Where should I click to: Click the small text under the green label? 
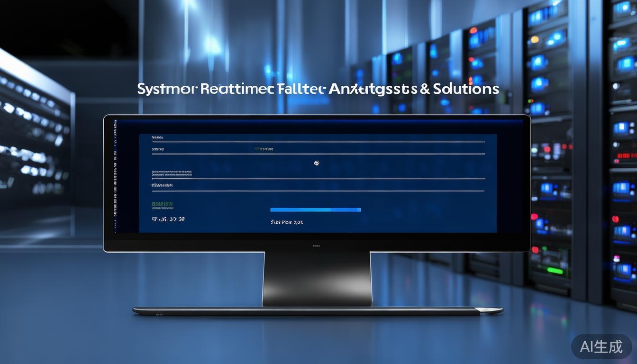point(162,209)
